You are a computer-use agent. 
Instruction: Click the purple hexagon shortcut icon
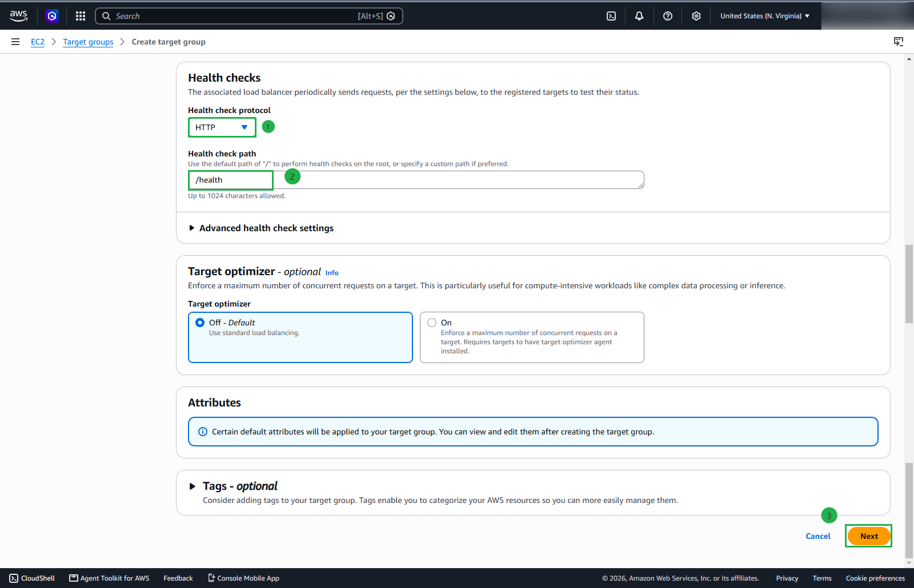coord(52,16)
